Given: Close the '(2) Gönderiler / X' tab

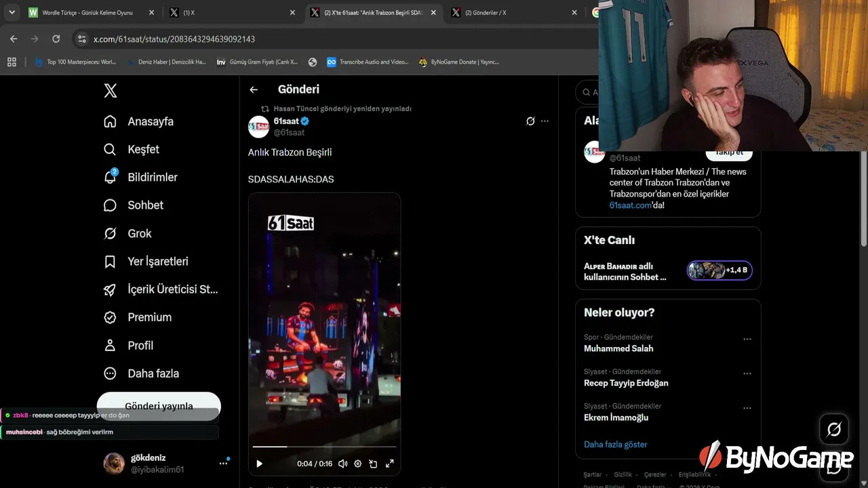Looking at the screenshot, I should (x=574, y=12).
